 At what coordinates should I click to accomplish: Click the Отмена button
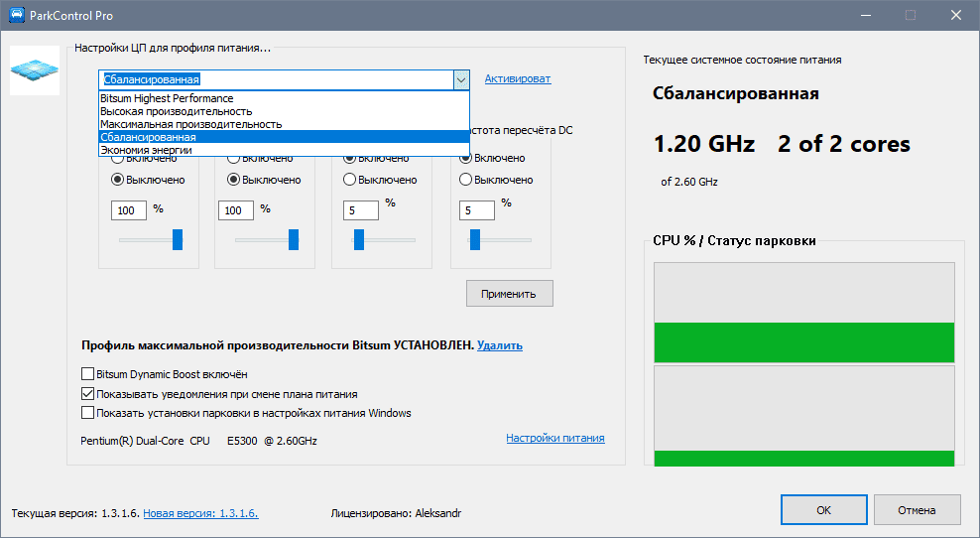click(917, 510)
